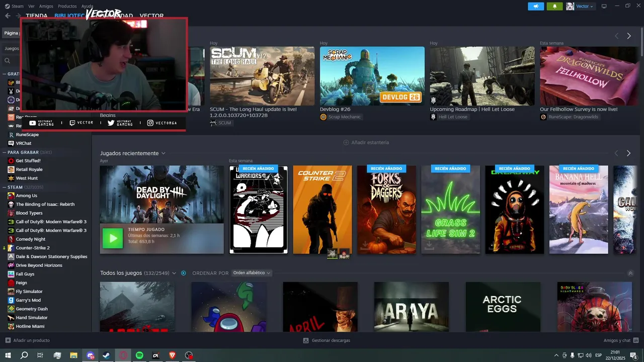Image resolution: width=644 pixels, height=362 pixels.
Task: Select Counter-Strike 2 in the game list
Action: (33, 248)
